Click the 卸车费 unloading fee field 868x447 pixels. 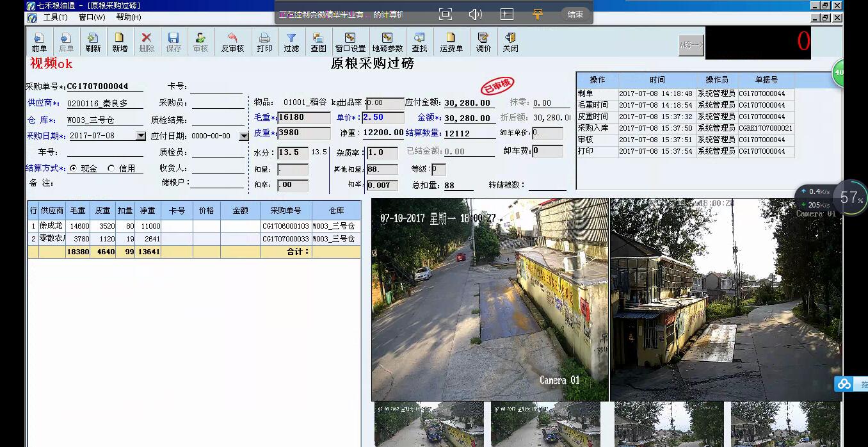(x=547, y=151)
